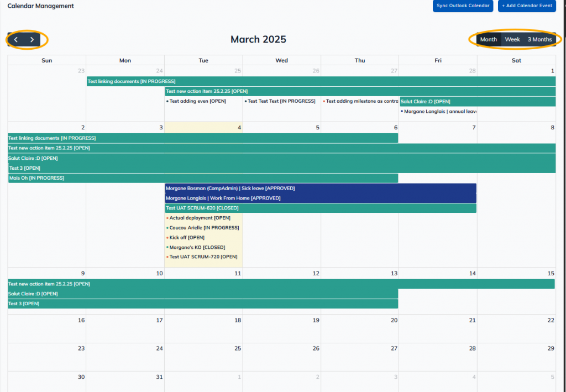Click Sync Outlook Calendar button
This screenshot has height=392, width=566.
coord(463,6)
